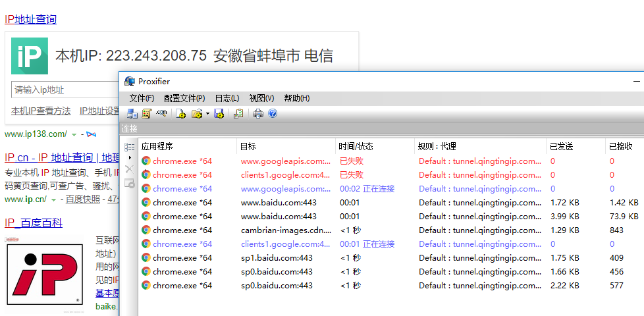This screenshot has width=644, height=316.
Task: Click the blue Help question mark icon
Action: [273, 113]
